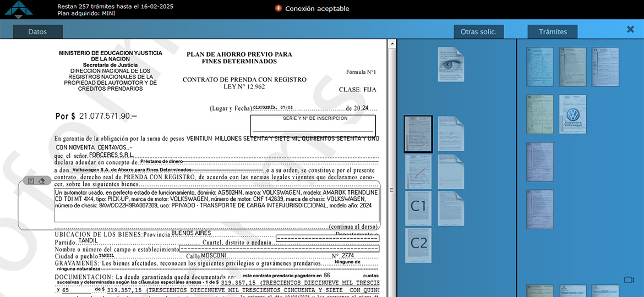Click the orange connection status indicator
This screenshot has height=297, width=644.
(279, 8)
